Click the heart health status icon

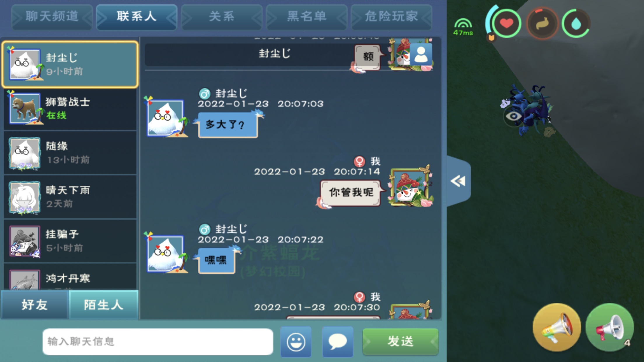coord(507,23)
